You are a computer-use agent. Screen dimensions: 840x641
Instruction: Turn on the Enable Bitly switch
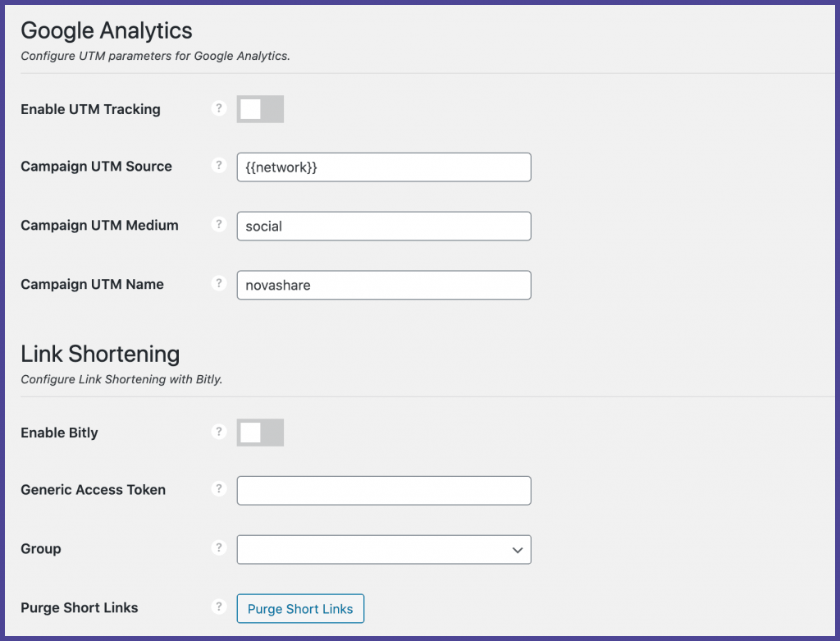pos(260,433)
